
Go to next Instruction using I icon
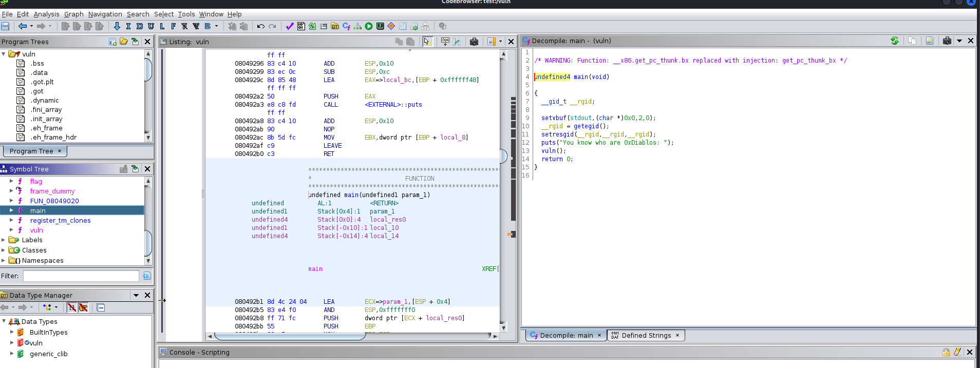(x=128, y=26)
